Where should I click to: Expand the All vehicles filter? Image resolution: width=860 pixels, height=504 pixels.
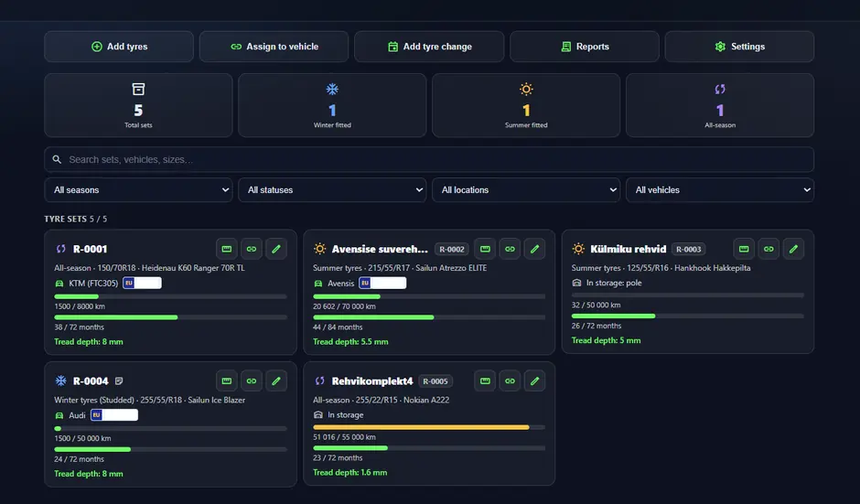point(720,189)
